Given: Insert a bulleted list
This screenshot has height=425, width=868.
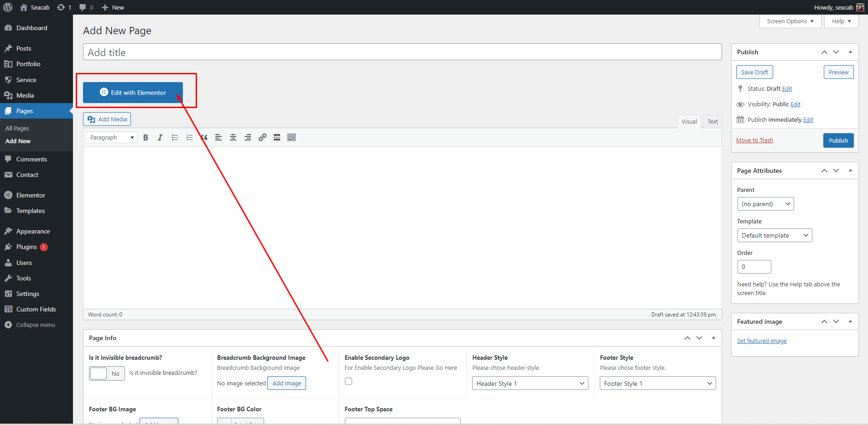Looking at the screenshot, I should 175,138.
